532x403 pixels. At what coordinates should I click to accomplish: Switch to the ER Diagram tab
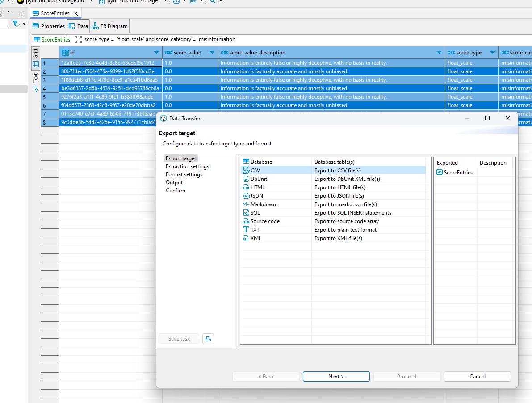coord(110,26)
